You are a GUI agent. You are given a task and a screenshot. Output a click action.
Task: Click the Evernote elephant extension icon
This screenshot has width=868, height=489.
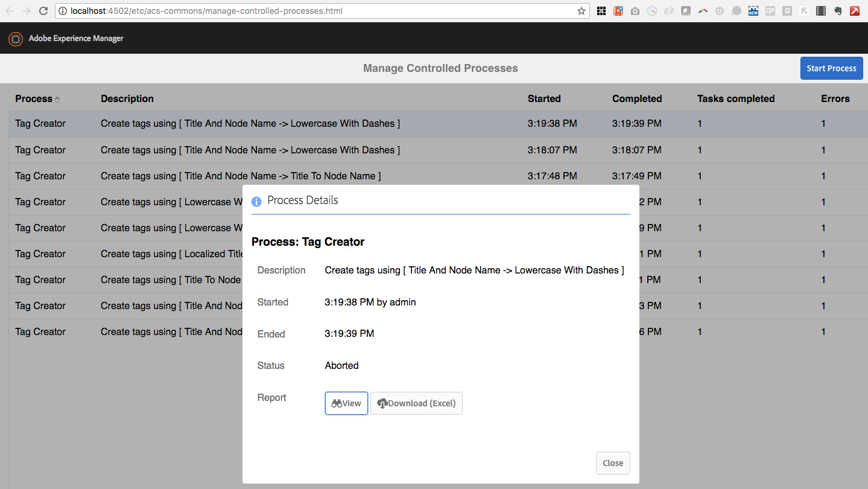837,10
